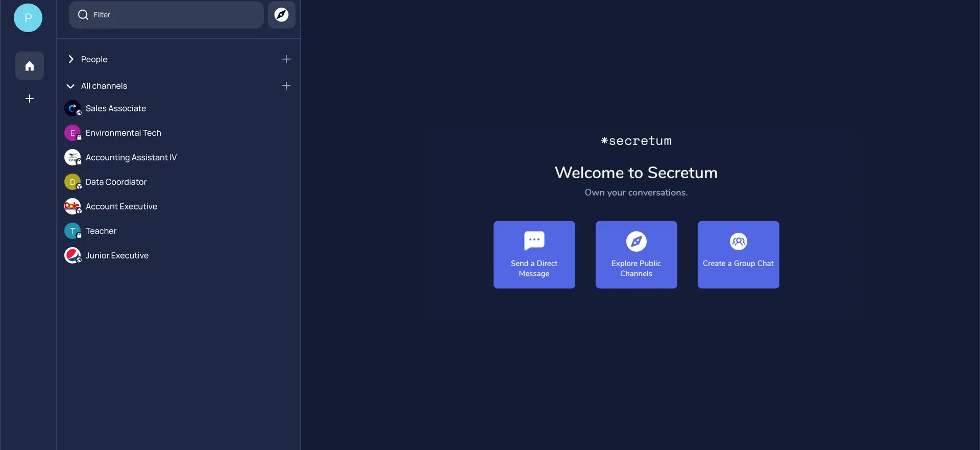Click Send a Direct Message button
The image size is (980, 450).
(x=534, y=254)
